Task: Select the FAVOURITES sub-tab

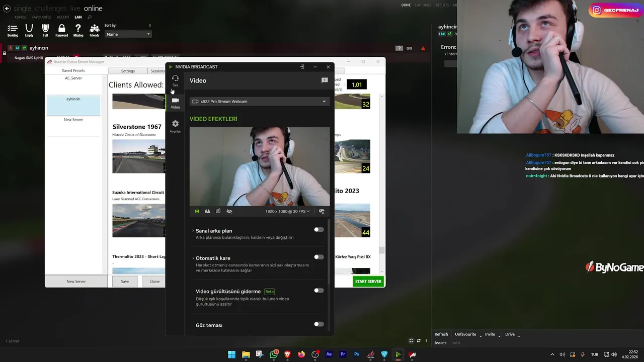Action: [42, 17]
